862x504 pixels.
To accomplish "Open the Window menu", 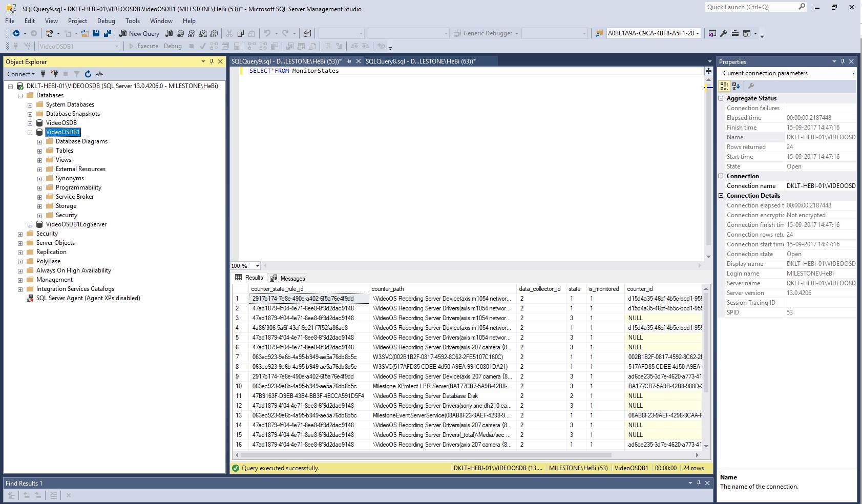I will point(161,21).
